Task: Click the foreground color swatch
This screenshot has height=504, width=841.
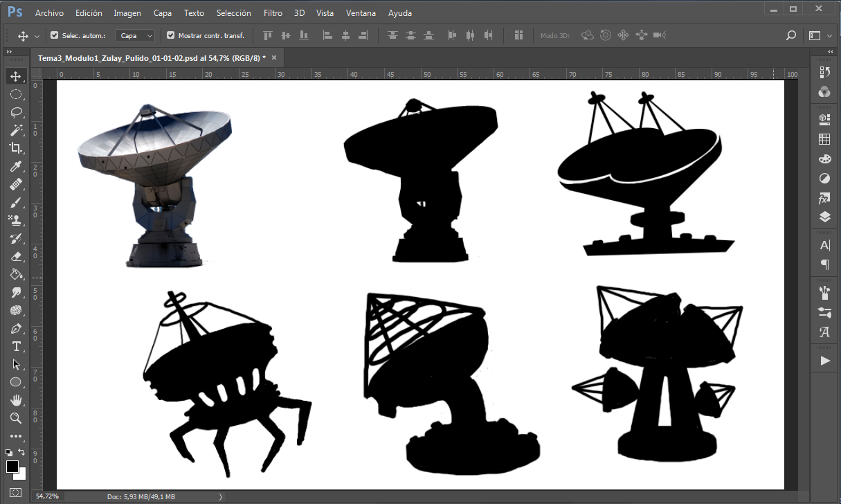Action: [x=12, y=467]
